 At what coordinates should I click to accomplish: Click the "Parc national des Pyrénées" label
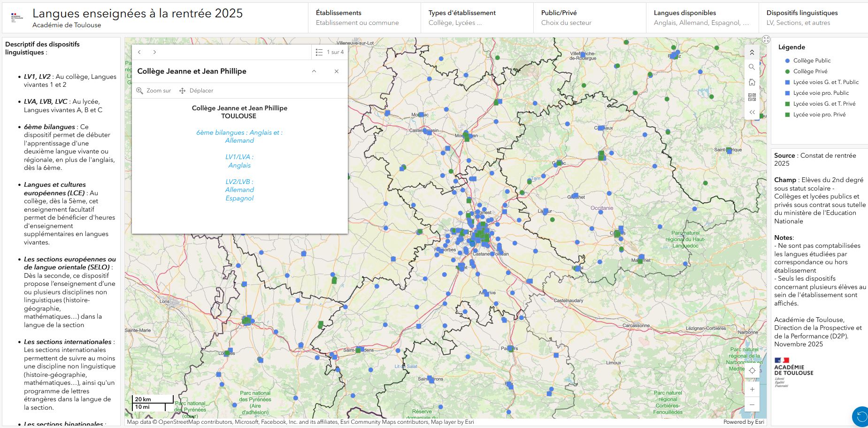click(x=255, y=403)
